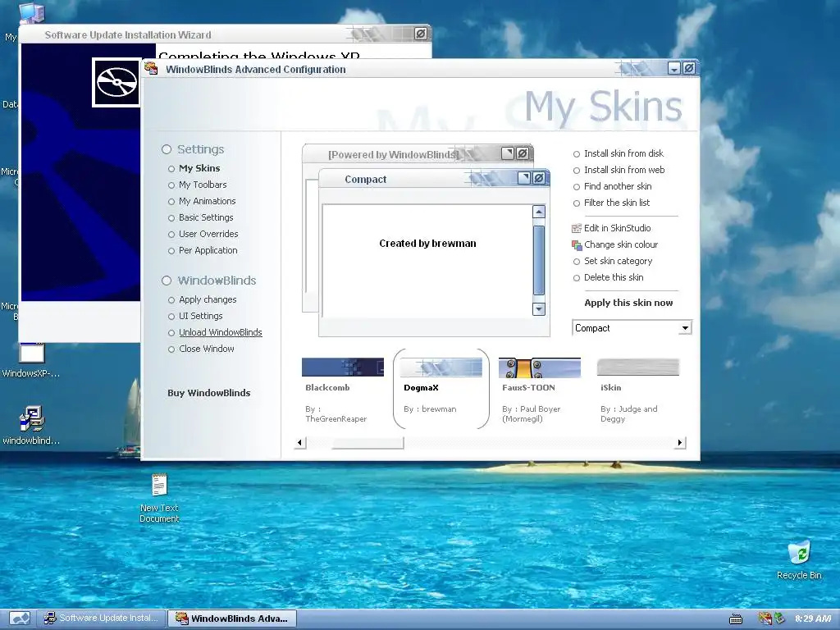This screenshot has height=630, width=840.
Task: Click the 8:29 AM clock
Action: (x=813, y=619)
